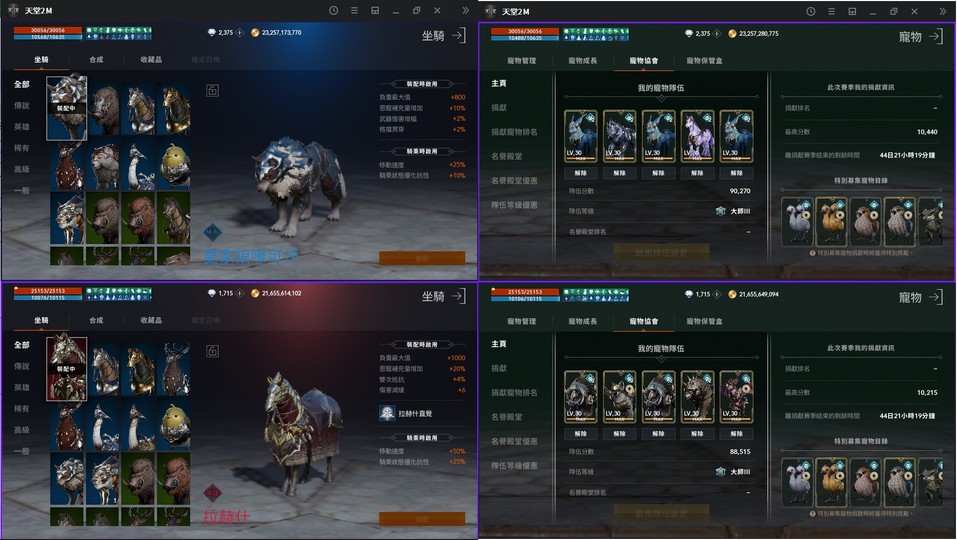Open the 寵物成長 tab in the 88,515 team window
This screenshot has height=540, width=957.
click(x=582, y=321)
